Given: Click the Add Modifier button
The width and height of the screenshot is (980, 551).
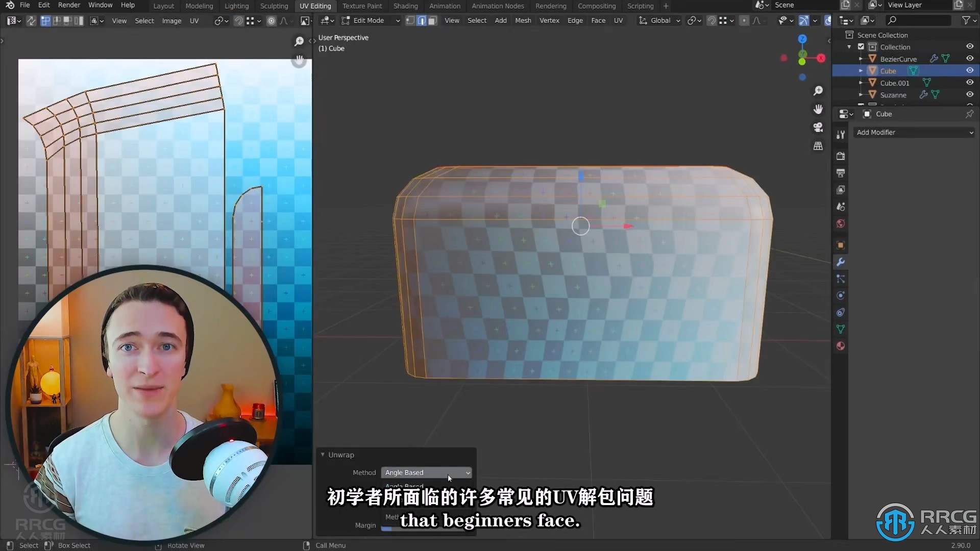Looking at the screenshot, I should pyautogui.click(x=913, y=132).
